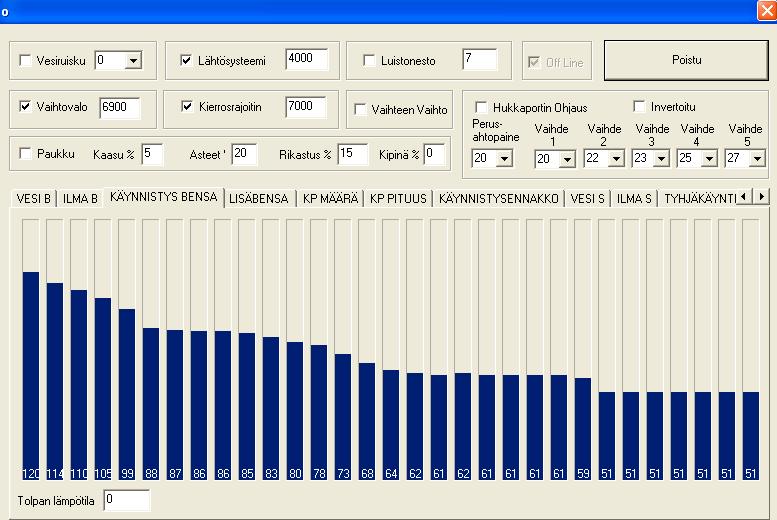
Task: Click the Tolpan lämpötila input field
Action: click(x=127, y=500)
